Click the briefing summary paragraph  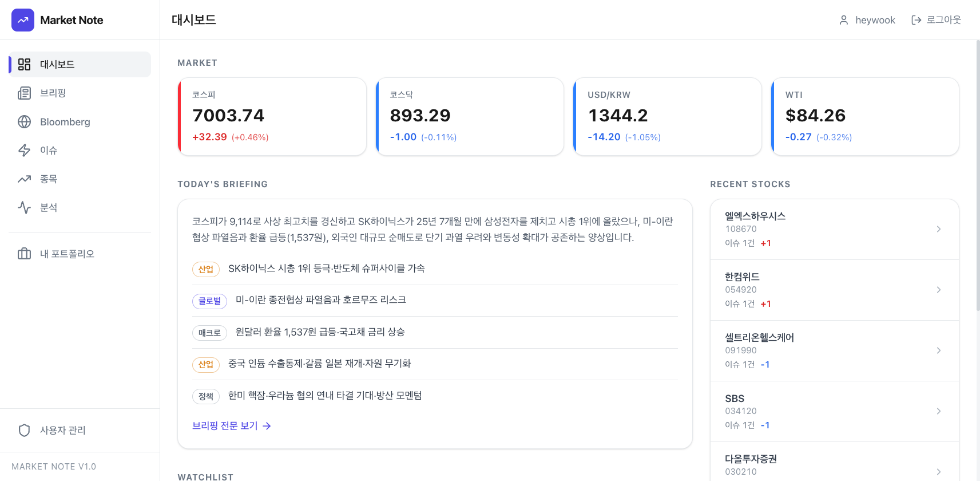433,229
